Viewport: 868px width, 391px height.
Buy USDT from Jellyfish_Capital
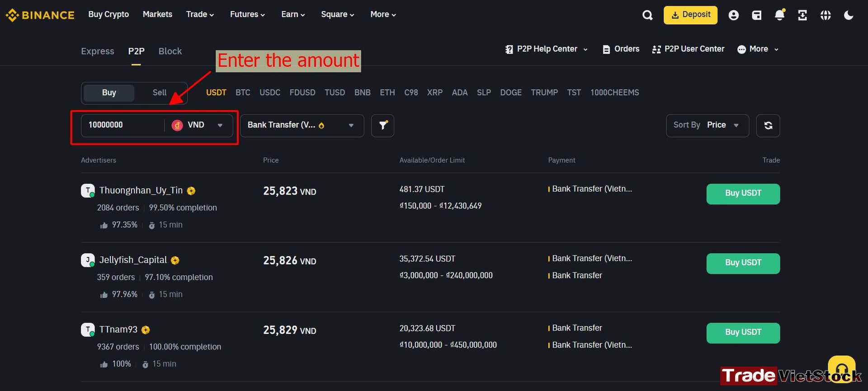click(743, 263)
